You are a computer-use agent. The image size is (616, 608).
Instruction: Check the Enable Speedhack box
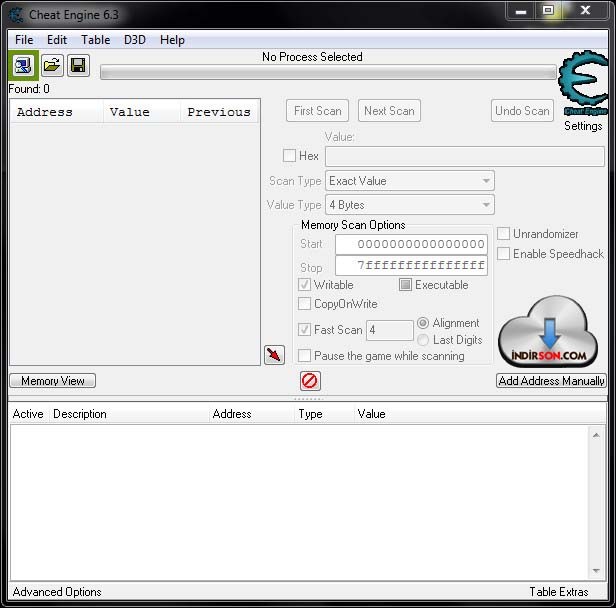[503, 254]
